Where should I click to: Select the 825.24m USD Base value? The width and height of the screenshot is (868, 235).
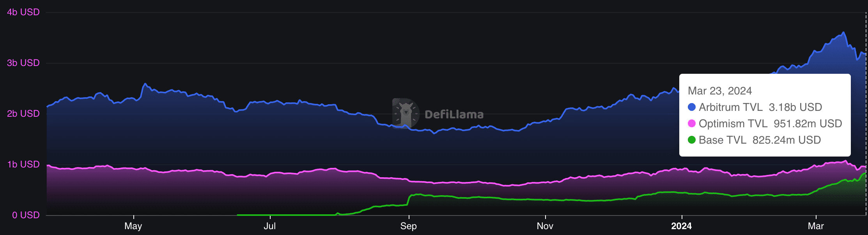(x=787, y=140)
